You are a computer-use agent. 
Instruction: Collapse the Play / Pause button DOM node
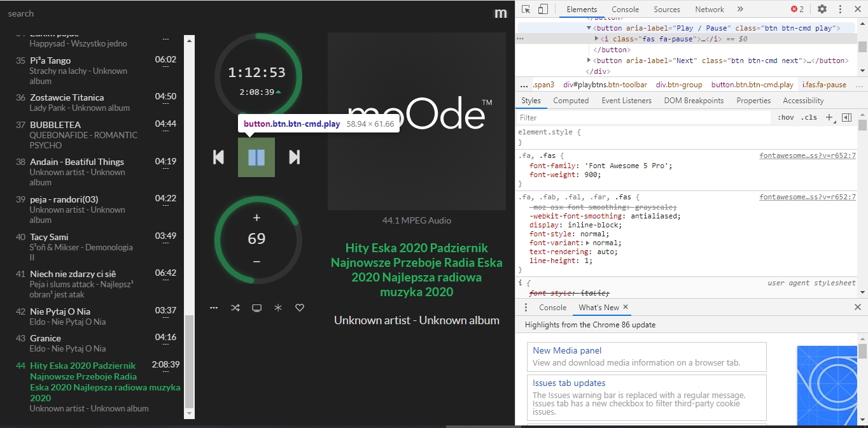589,29
